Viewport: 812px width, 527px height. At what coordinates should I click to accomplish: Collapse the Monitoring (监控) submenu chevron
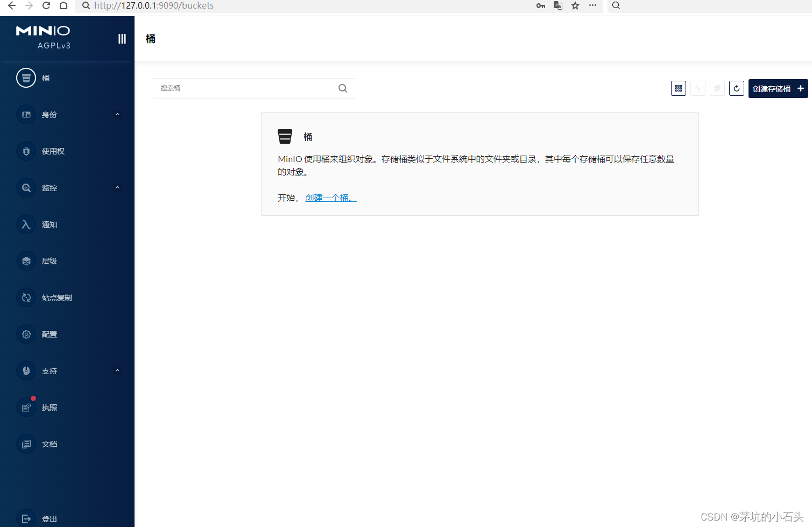point(117,187)
